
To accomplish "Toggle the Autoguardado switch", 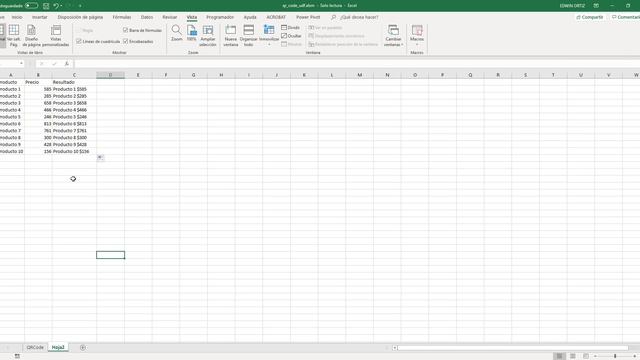I will (x=31, y=6).
